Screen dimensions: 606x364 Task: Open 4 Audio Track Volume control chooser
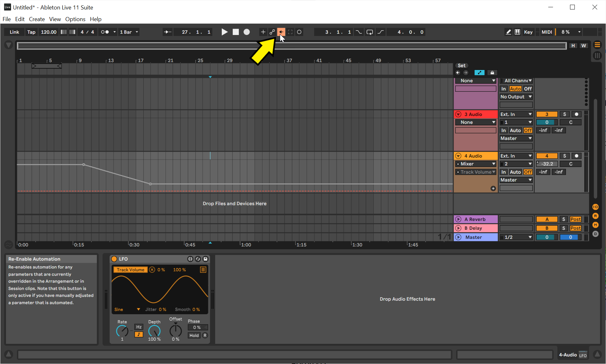tap(476, 172)
